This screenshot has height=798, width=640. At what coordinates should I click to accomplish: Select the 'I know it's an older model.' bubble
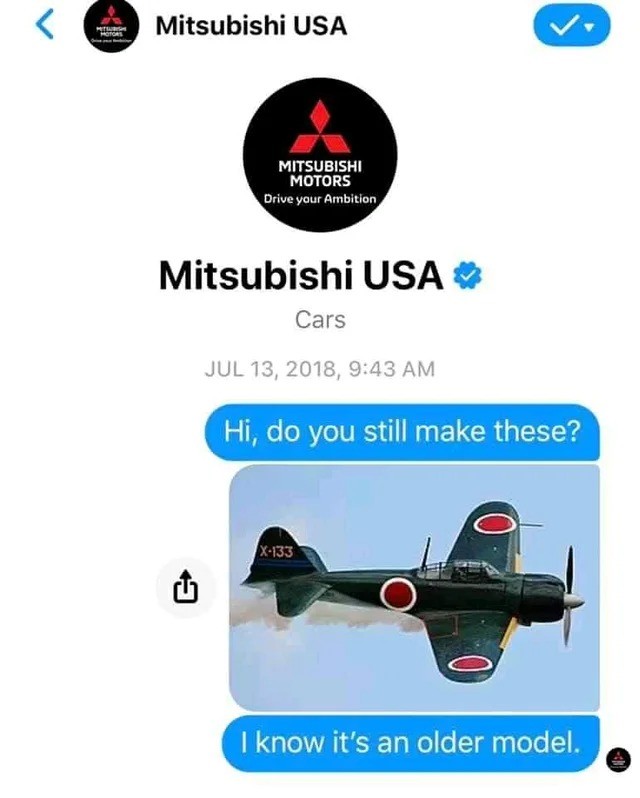pos(411,743)
